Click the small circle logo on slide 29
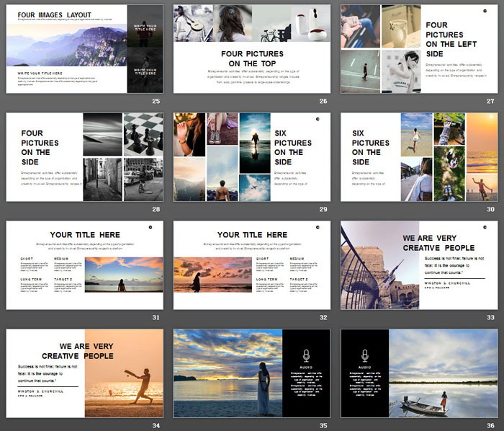This screenshot has height=431, width=504. tap(317, 118)
